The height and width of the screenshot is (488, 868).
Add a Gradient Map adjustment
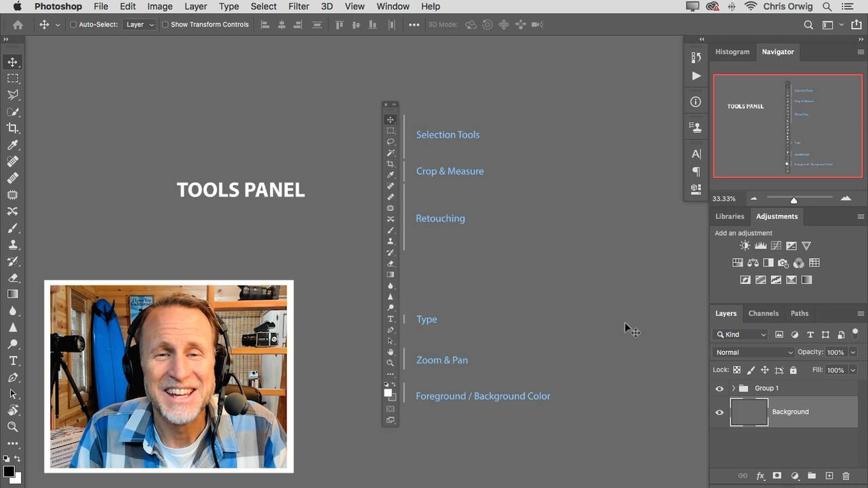806,280
